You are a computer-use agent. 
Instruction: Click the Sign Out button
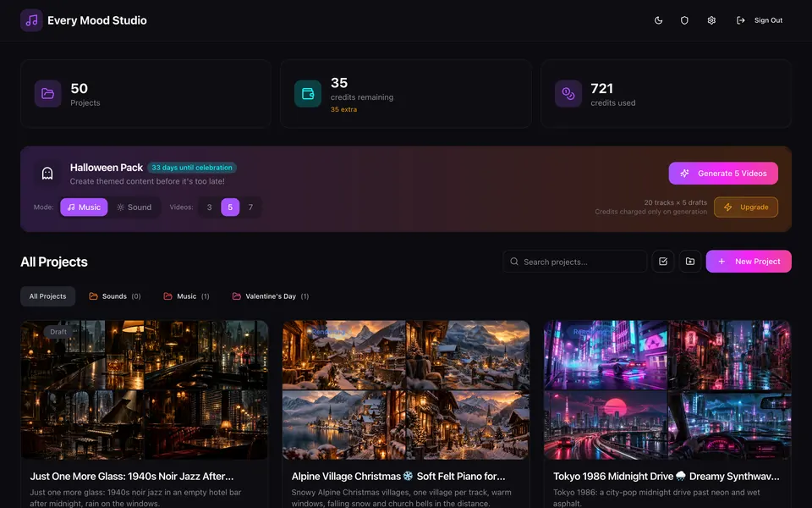(x=760, y=20)
